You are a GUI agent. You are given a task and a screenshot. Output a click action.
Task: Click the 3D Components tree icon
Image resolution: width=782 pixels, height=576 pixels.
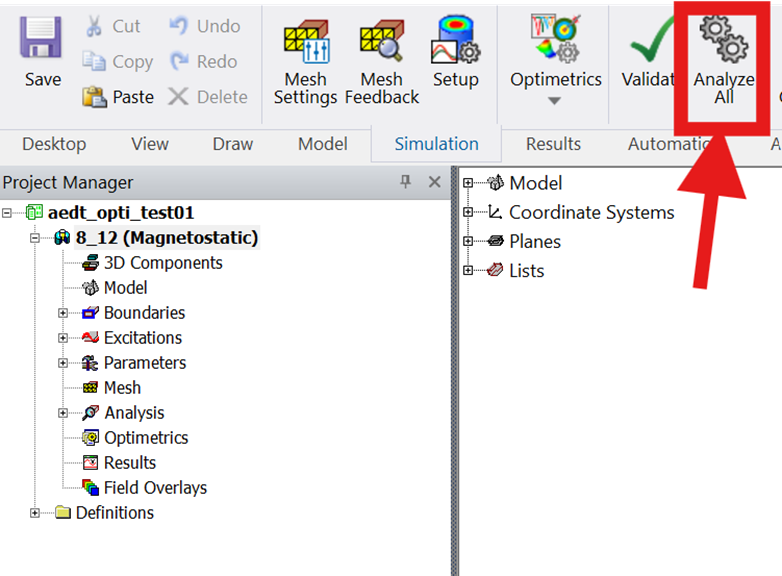tap(90, 263)
